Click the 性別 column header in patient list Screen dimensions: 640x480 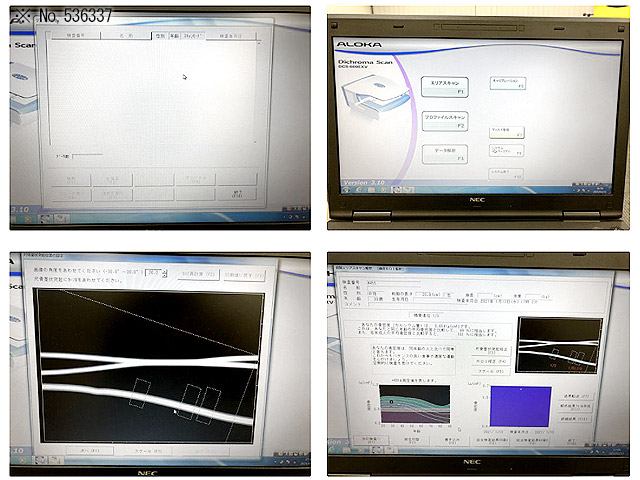[158, 37]
